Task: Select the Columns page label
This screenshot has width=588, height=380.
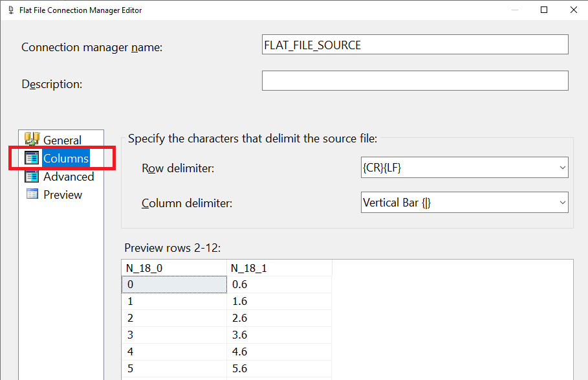Action: [66, 159]
